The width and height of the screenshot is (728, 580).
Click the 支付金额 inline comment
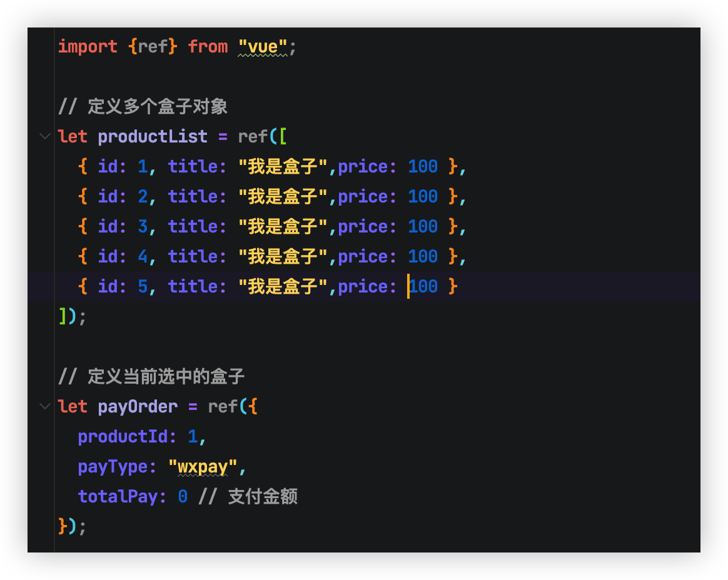[263, 497]
